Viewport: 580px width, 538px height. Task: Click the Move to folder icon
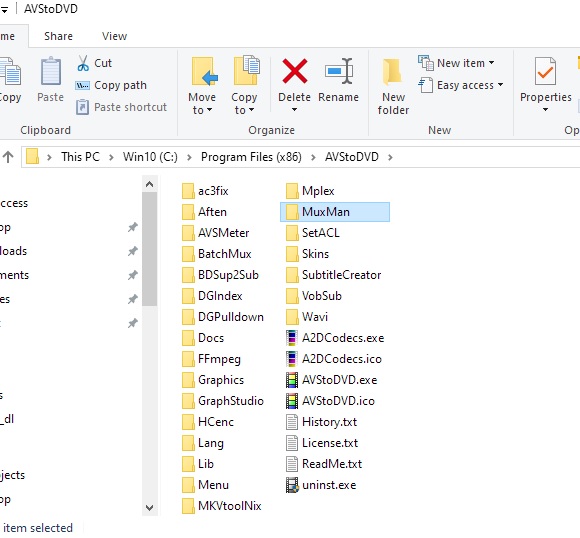pyautogui.click(x=204, y=71)
